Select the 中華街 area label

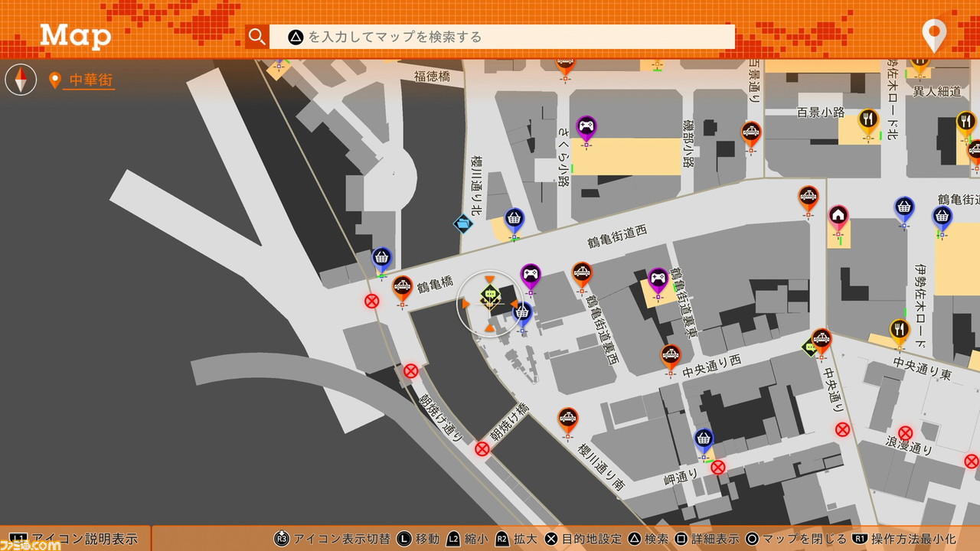pos(90,80)
